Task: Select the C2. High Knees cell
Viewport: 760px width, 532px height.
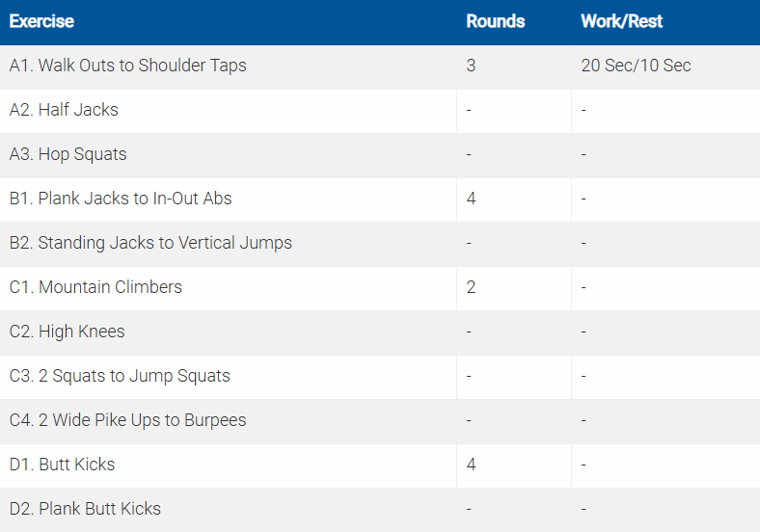Action: pos(67,332)
